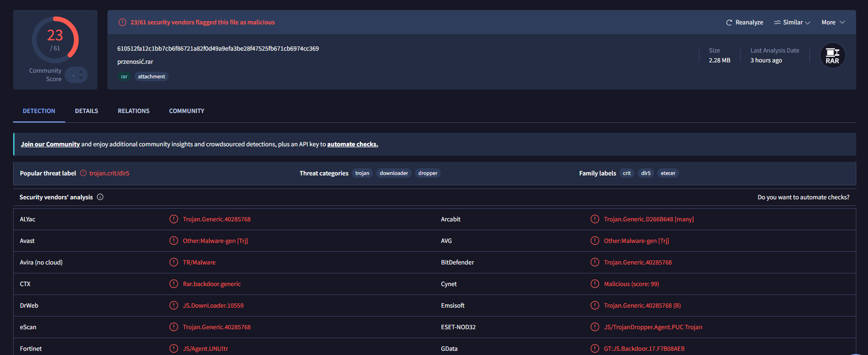Click the Similar approx-equal icon

click(777, 23)
